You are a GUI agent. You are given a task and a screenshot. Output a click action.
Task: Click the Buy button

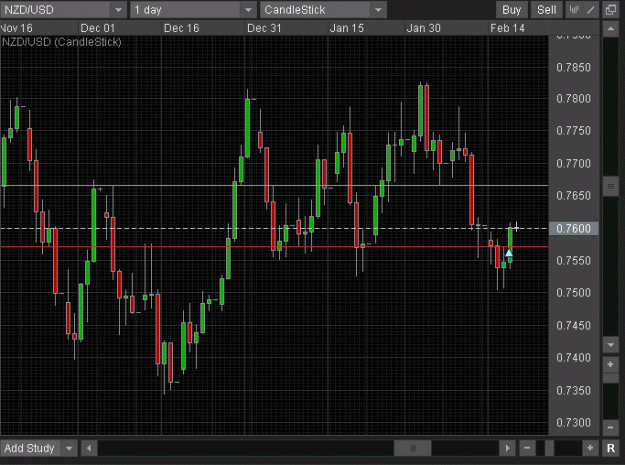511,10
